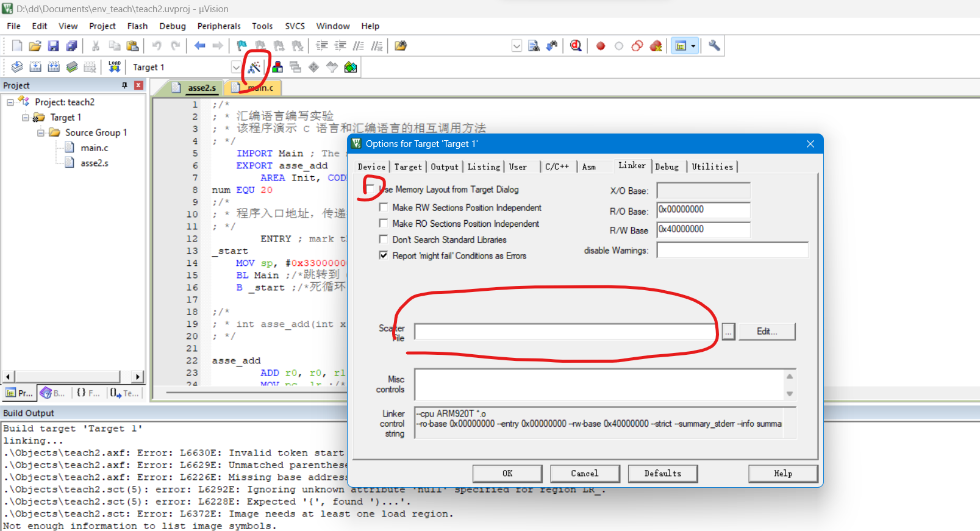Open Pack Installer icon in the build toolbar
The height and width of the screenshot is (531, 980).
[x=351, y=67]
